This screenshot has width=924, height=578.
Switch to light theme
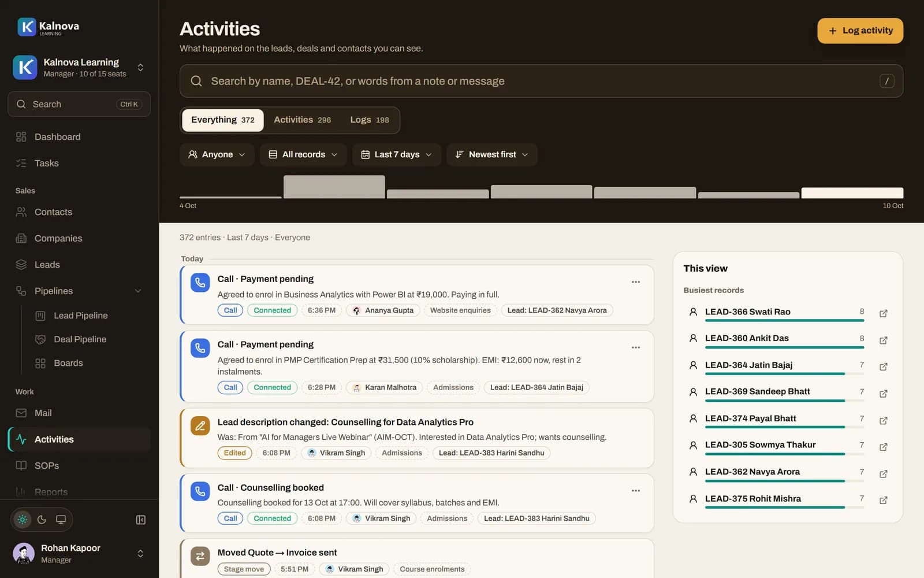(23, 520)
